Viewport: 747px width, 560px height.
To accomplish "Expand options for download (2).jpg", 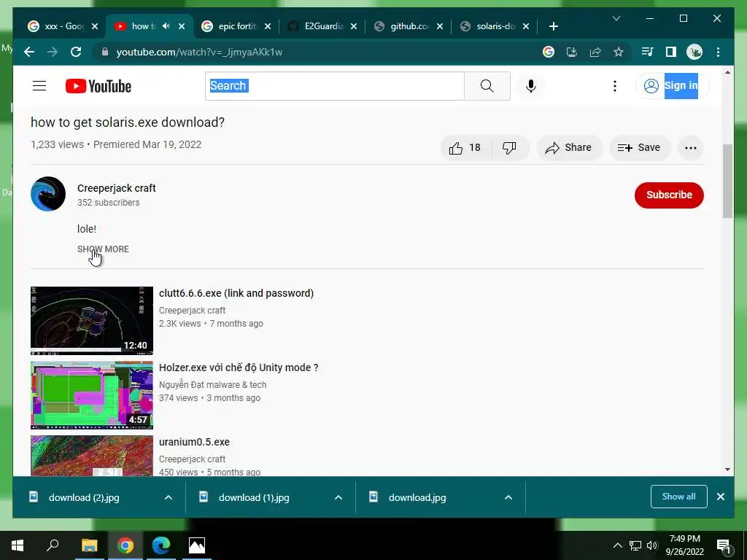I will click(x=169, y=497).
